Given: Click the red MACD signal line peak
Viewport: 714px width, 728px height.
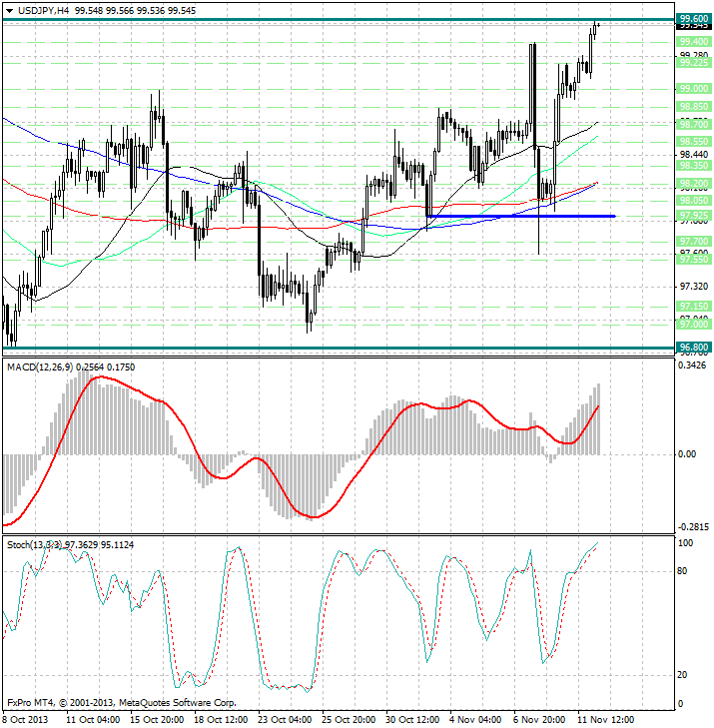Looking at the screenshot, I should click(x=100, y=377).
